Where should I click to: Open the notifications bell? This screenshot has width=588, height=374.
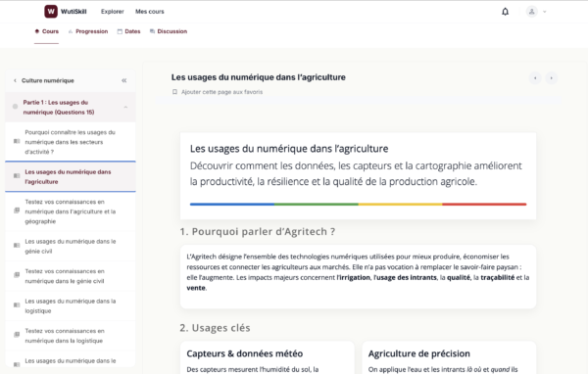tap(505, 12)
